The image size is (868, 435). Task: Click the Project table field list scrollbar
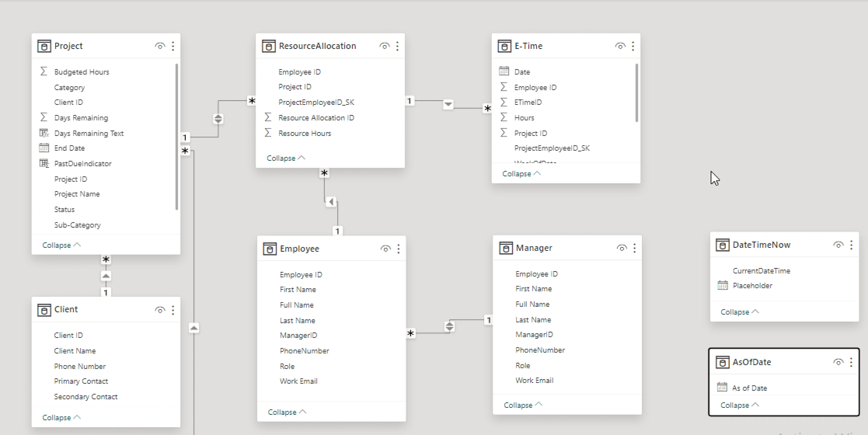177,137
